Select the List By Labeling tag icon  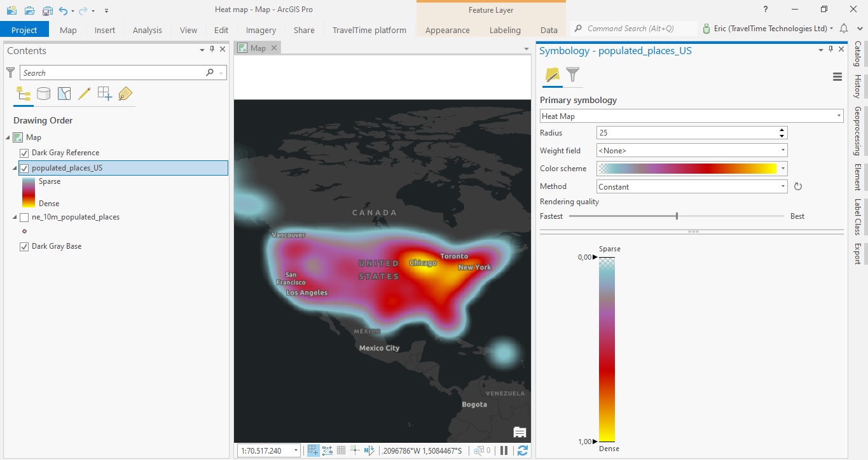tap(125, 94)
